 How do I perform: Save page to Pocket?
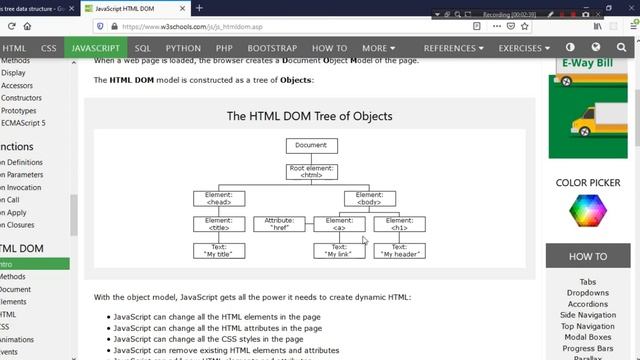(x=511, y=27)
